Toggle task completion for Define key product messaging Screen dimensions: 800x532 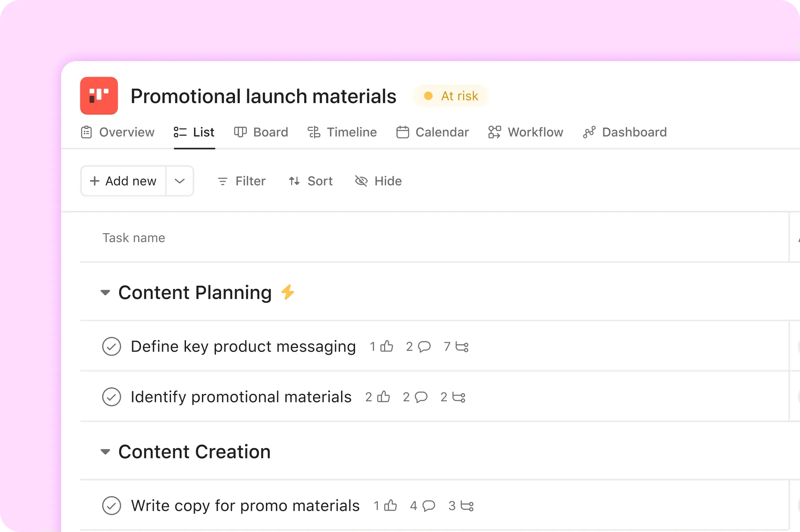pyautogui.click(x=112, y=346)
